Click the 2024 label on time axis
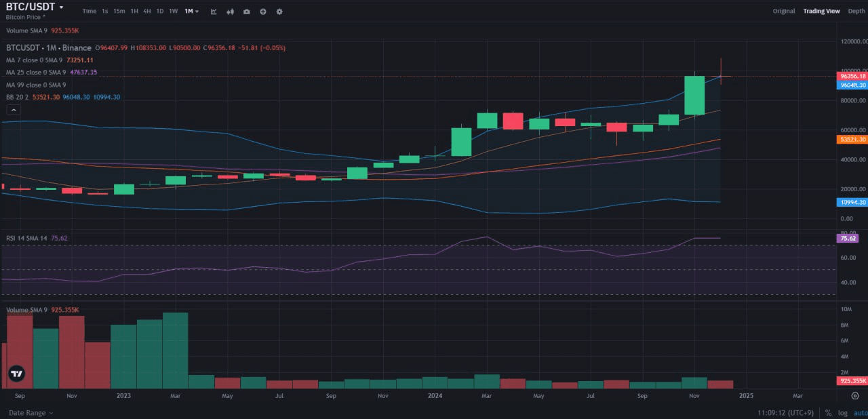This screenshot has height=419, width=868. point(435,395)
